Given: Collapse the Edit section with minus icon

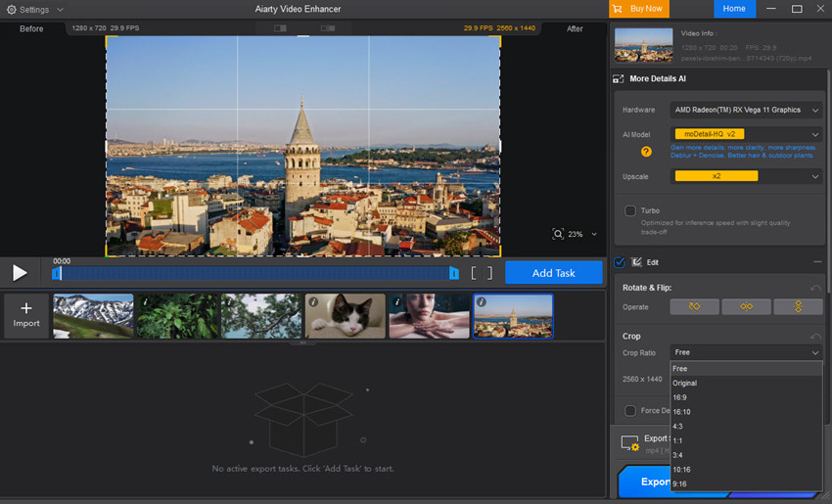Looking at the screenshot, I should click(x=817, y=262).
